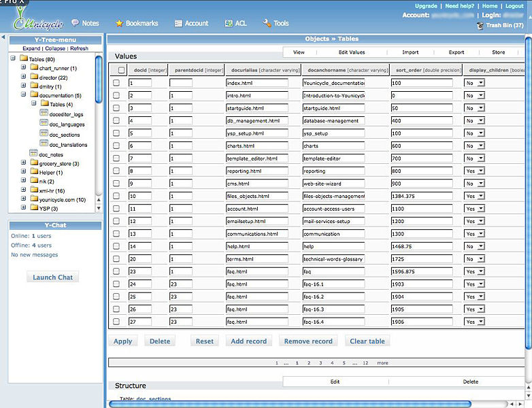This screenshot has width=532, height=408.
Task: Click the Tools wrench icon
Action: pyautogui.click(x=267, y=24)
